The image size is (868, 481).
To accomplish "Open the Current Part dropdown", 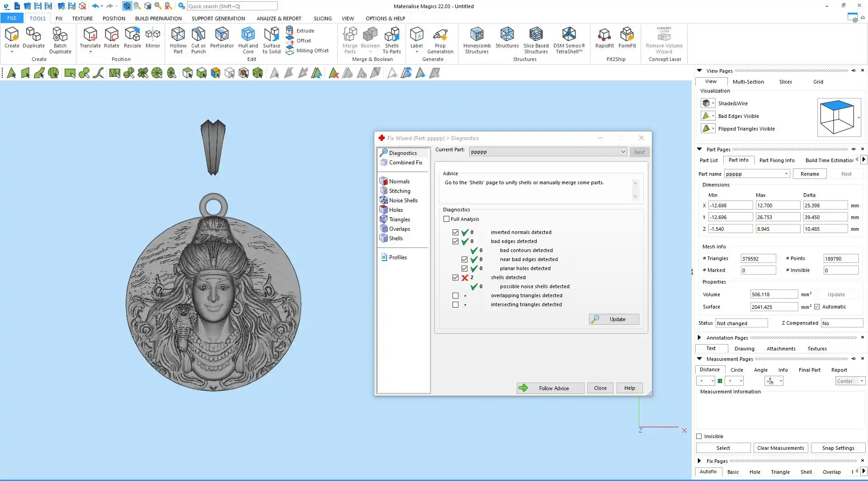I will 623,152.
